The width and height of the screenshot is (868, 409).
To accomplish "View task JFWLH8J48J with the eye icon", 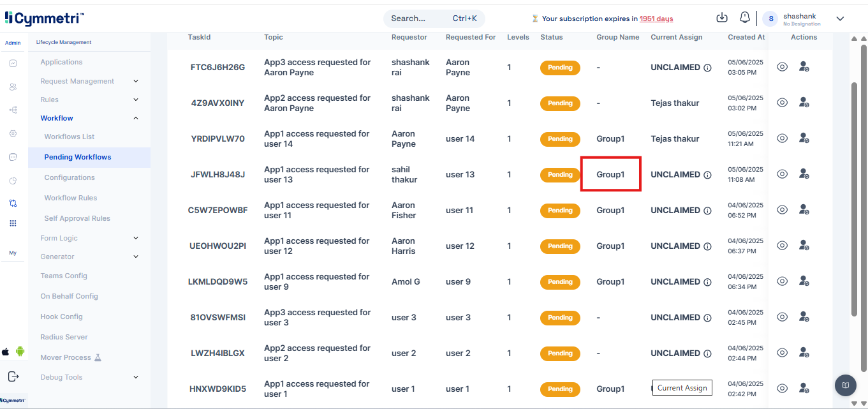I will pyautogui.click(x=782, y=174).
